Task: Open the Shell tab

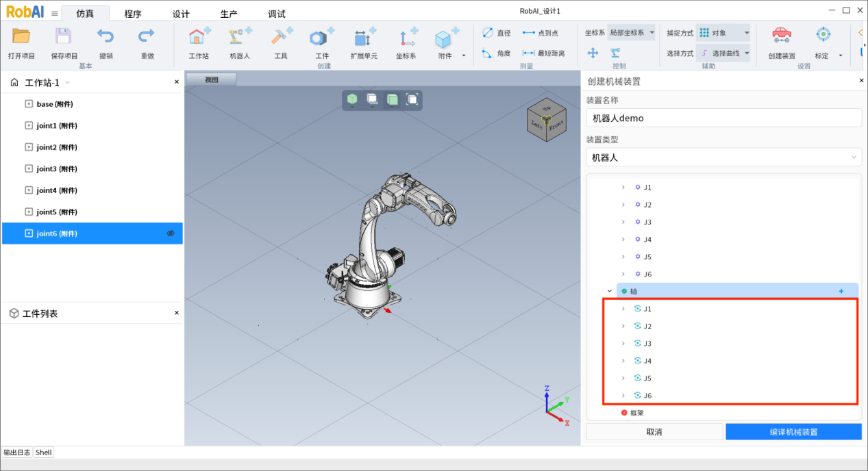Action: [44, 453]
